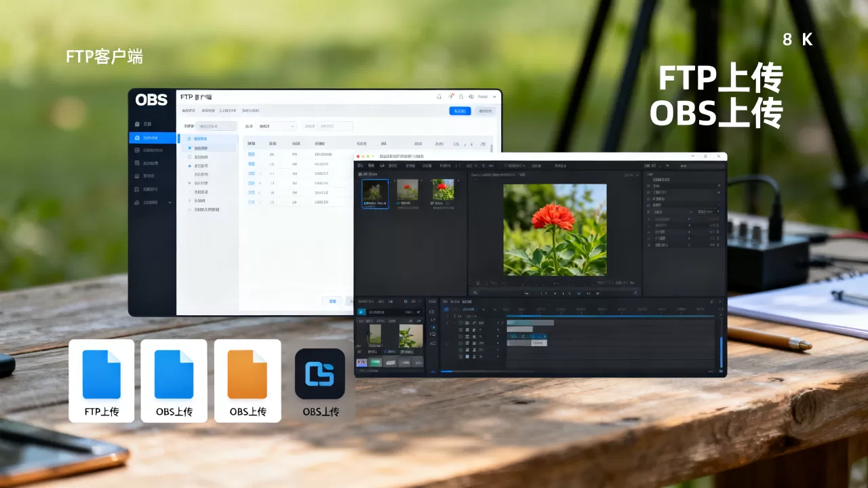The image size is (868, 488).
Task: Select the green plant thumbnail in editor lower-left panel
Action: tap(411, 336)
